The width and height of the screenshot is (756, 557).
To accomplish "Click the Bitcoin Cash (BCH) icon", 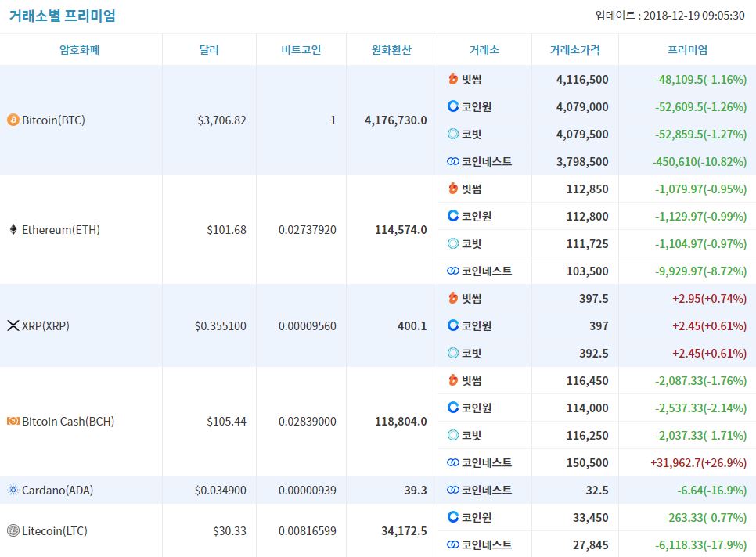I will (13, 421).
